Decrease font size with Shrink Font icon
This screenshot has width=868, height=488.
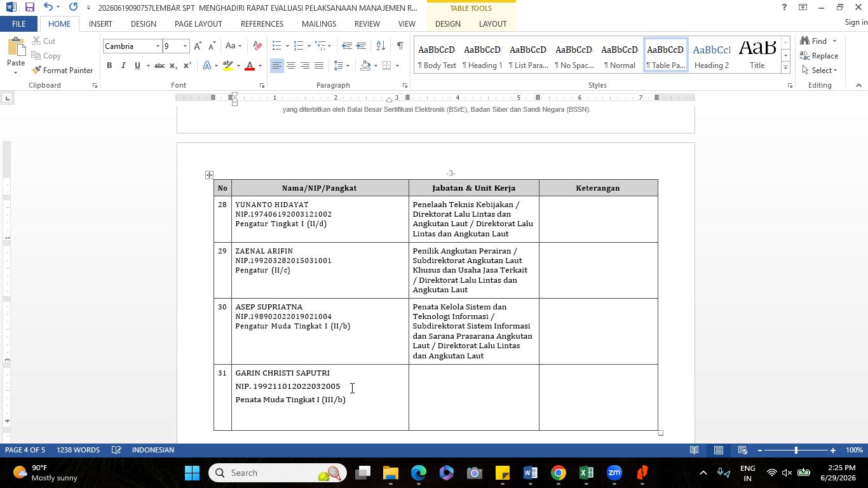pyautogui.click(x=212, y=46)
